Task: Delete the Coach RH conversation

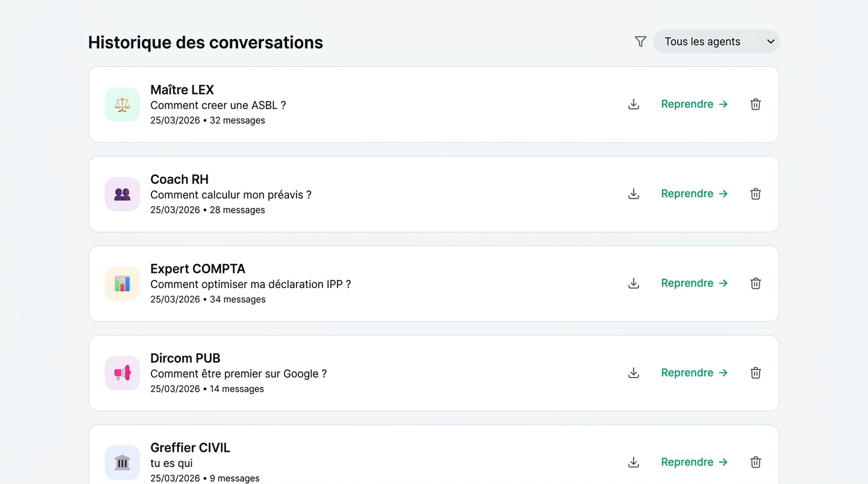Action: 756,194
